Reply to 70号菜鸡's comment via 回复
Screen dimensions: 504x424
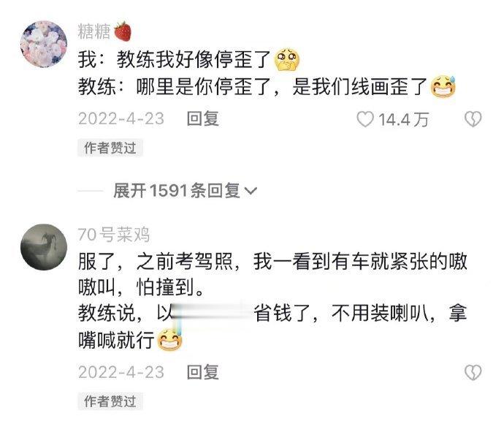coord(203,372)
